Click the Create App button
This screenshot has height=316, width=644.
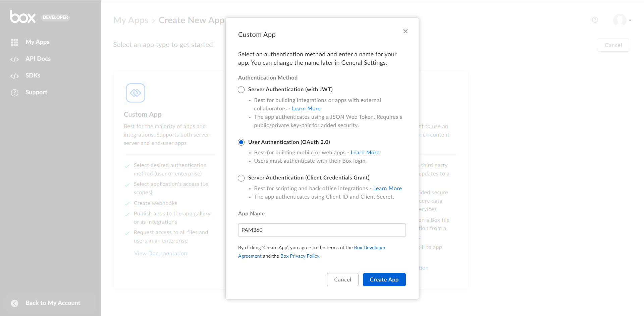point(384,279)
